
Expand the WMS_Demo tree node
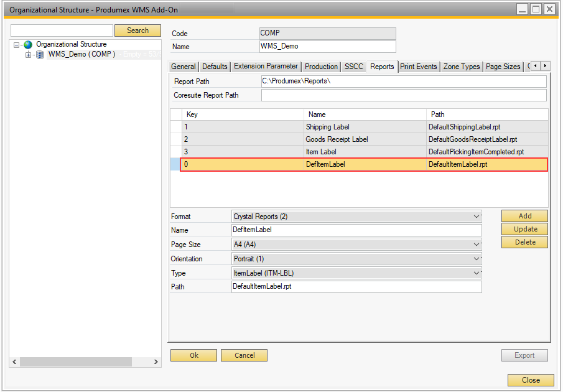coord(28,55)
